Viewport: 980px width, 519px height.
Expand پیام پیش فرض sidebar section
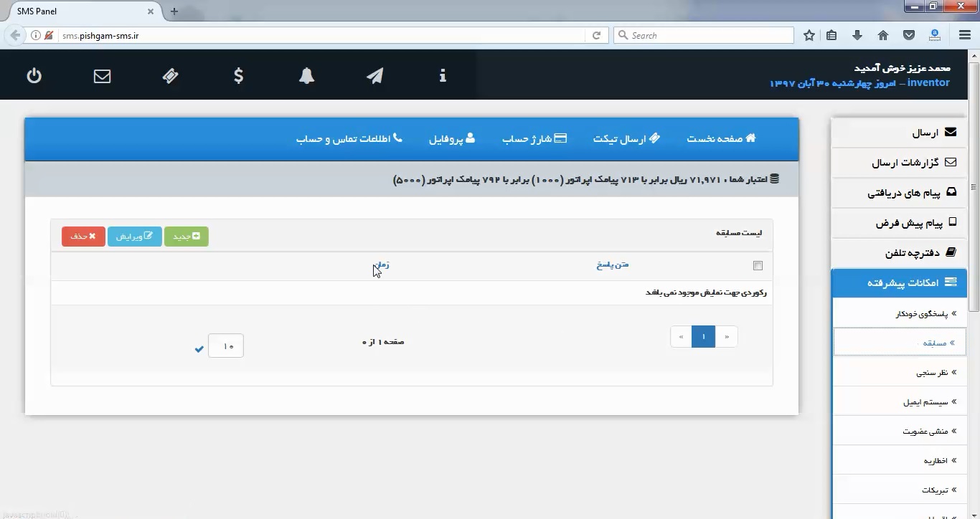[x=899, y=223]
